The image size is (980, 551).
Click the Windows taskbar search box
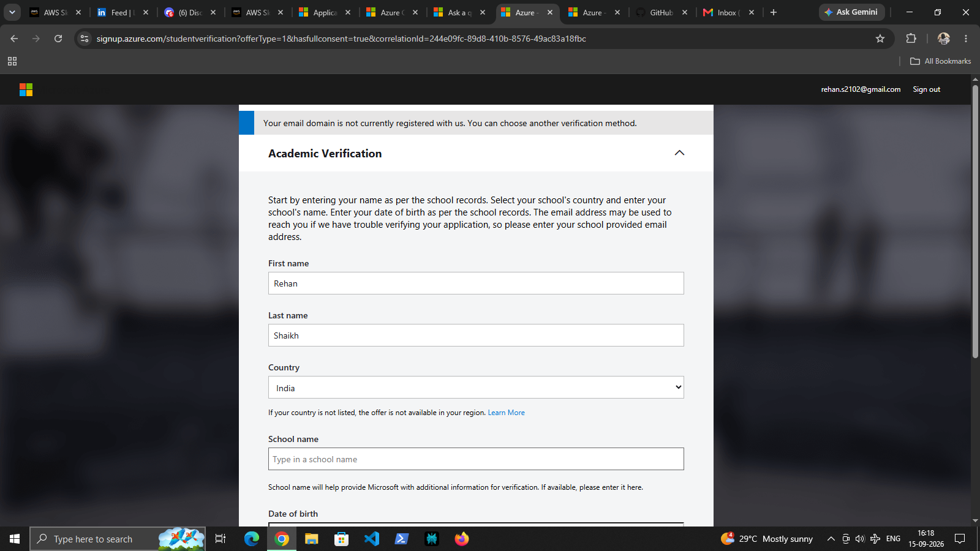click(118, 539)
